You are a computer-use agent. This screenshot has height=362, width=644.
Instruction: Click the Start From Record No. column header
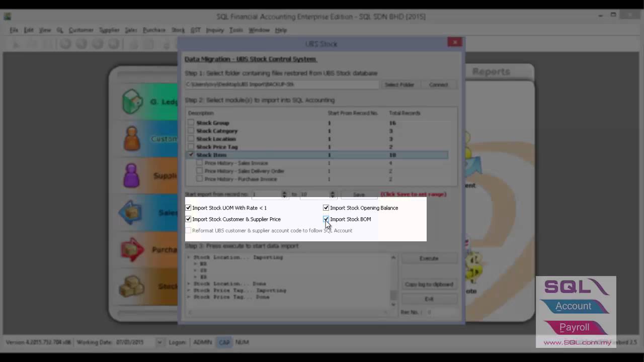pyautogui.click(x=353, y=113)
